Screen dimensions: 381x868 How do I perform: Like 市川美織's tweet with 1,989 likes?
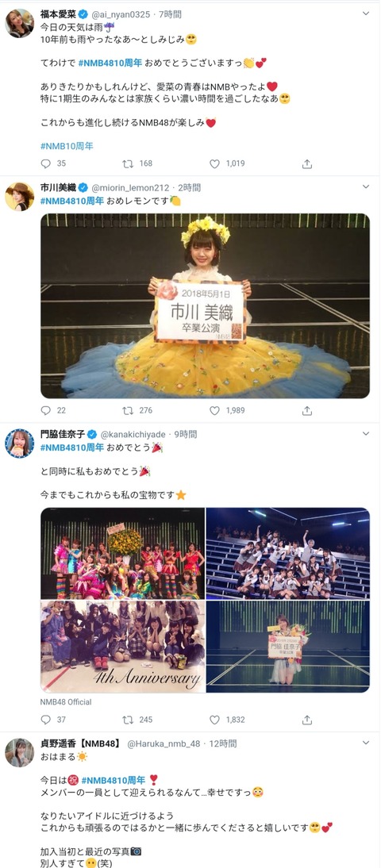pos(214,411)
